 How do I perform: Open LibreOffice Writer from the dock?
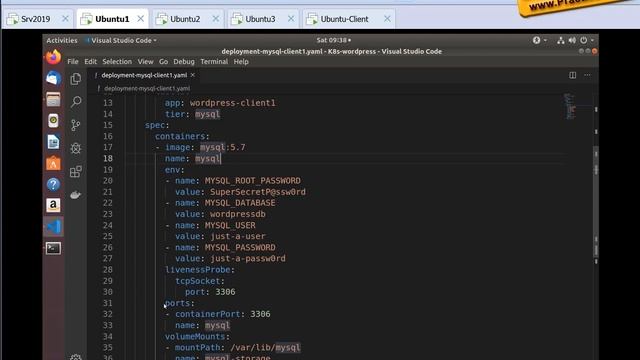[53, 142]
